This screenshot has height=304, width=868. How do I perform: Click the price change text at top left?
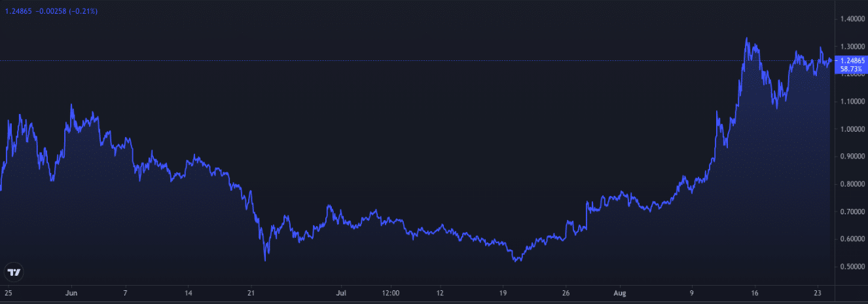coord(51,11)
